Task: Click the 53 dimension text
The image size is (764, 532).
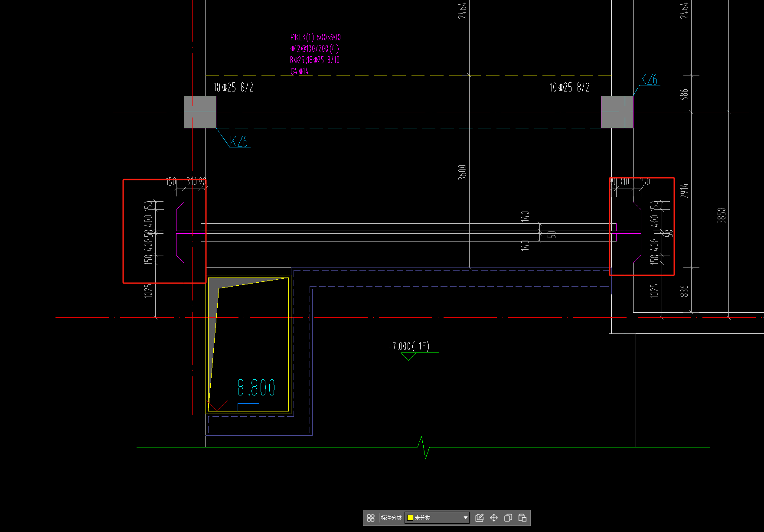Action: (552, 234)
